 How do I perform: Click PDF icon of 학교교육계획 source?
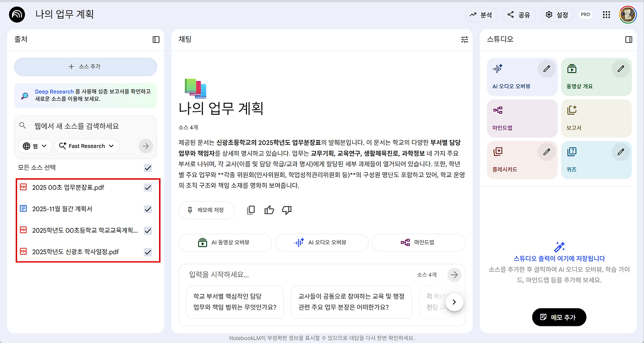coord(23,230)
